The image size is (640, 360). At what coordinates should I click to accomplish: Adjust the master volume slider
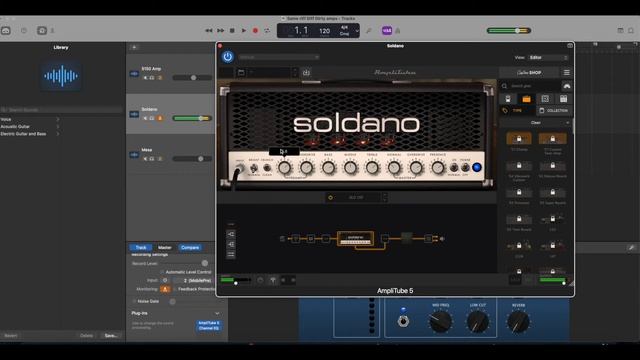tap(509, 31)
